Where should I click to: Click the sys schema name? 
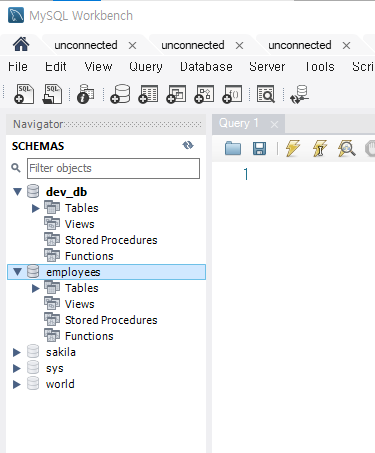click(54, 368)
